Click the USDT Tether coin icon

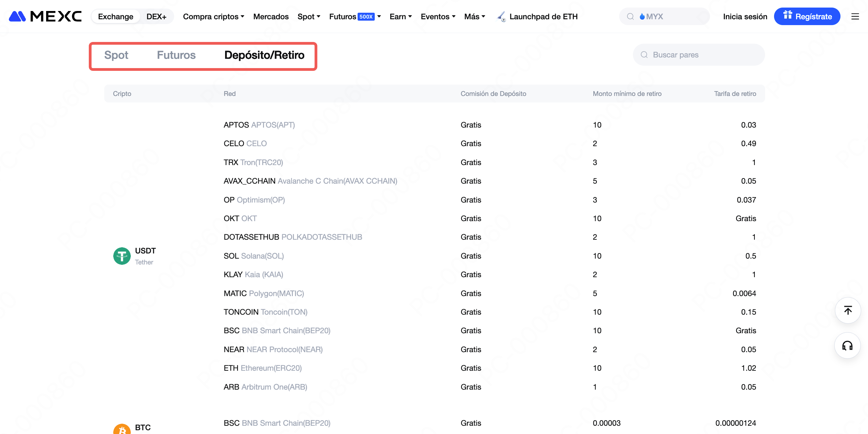pos(122,256)
